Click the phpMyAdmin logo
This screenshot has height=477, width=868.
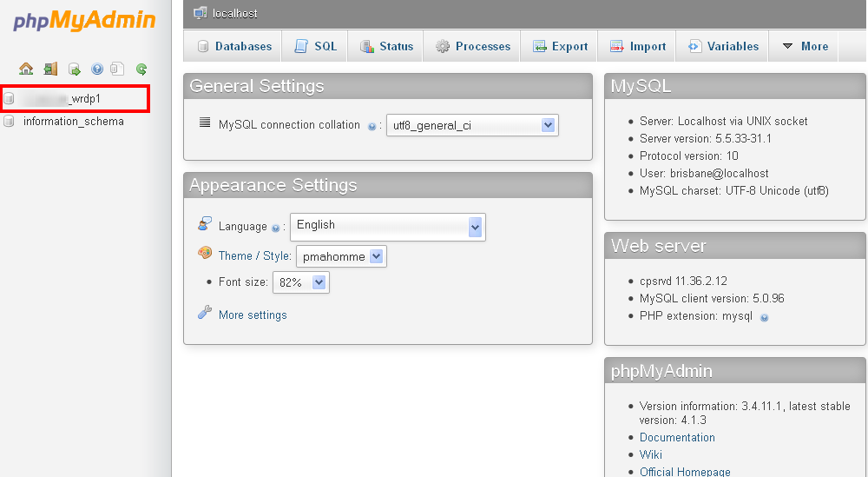click(84, 21)
